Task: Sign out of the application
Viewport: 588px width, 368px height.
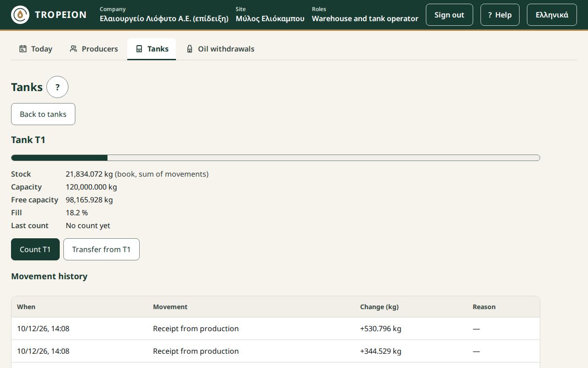Action: tap(449, 15)
